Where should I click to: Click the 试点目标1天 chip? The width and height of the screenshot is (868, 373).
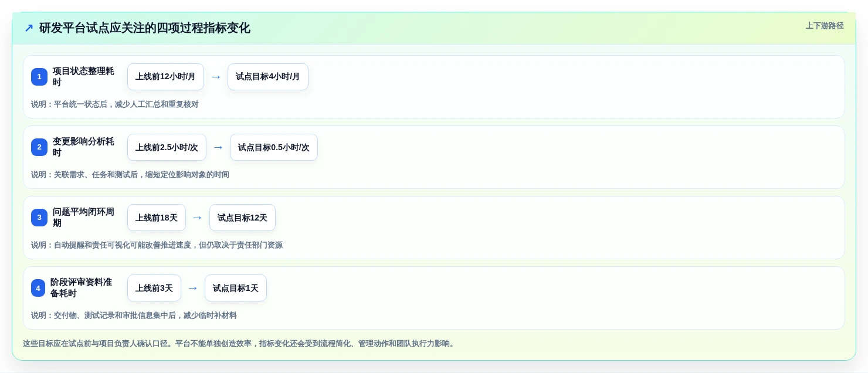click(x=236, y=288)
